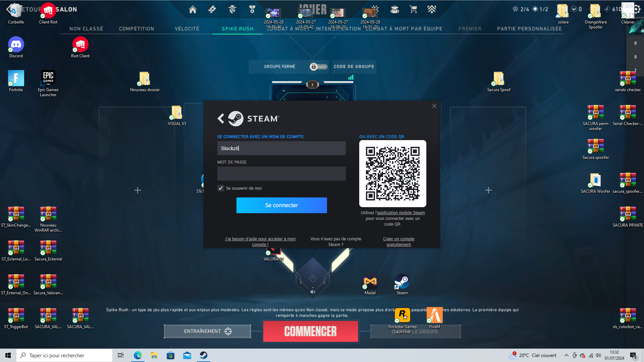Select the serials checker archive icon
Image resolution: width=644 pixels, height=362 pixels.
pyautogui.click(x=628, y=81)
